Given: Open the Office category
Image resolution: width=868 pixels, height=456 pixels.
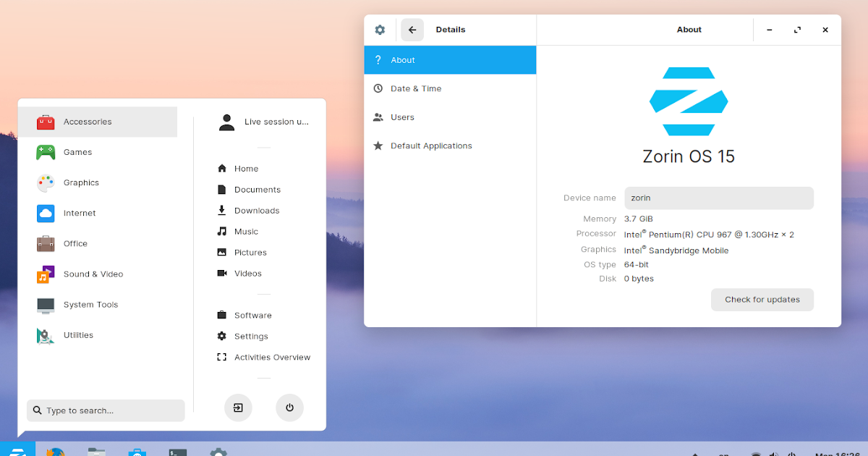Looking at the screenshot, I should tap(98, 243).
